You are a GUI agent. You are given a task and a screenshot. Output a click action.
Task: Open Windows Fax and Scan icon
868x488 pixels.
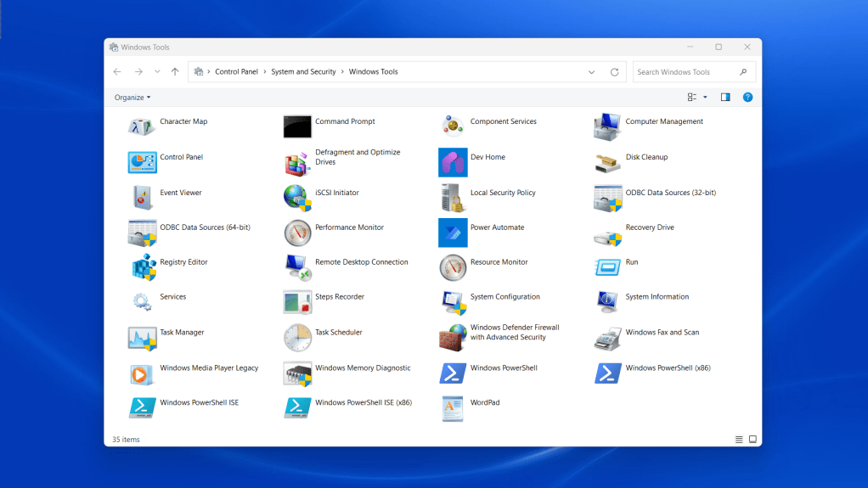click(x=607, y=338)
